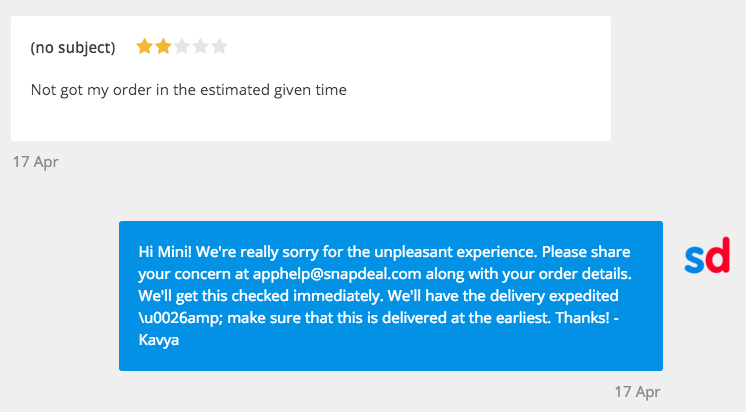
Task: Click the third grey rating star
Action: point(182,46)
